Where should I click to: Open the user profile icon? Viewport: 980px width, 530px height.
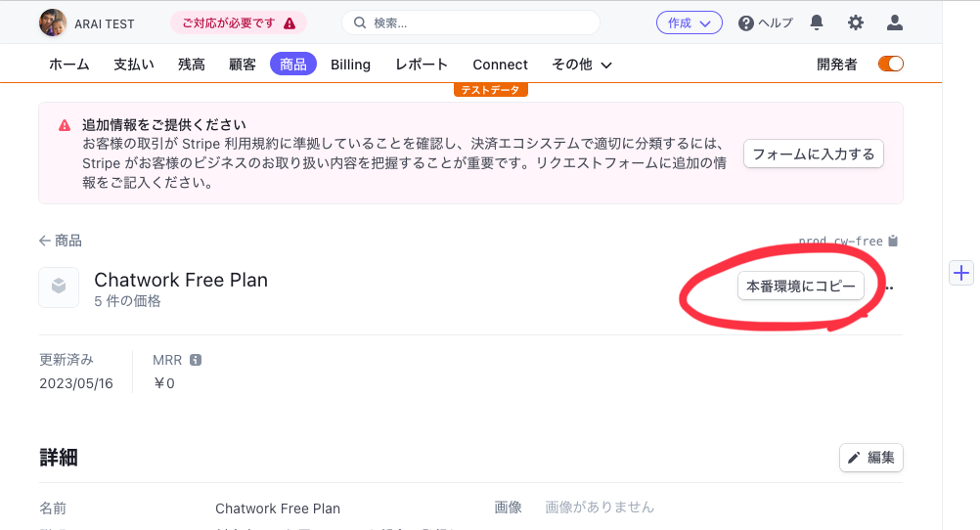[894, 23]
